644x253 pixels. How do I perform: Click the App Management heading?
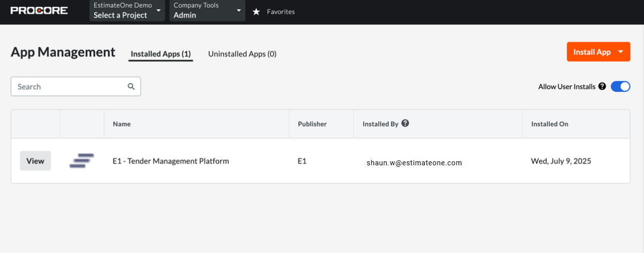click(x=63, y=52)
